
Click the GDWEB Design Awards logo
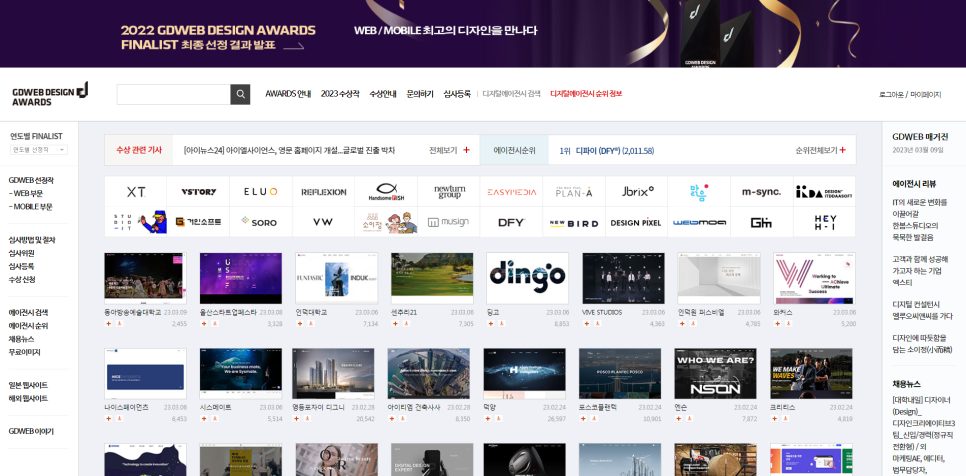[51, 94]
